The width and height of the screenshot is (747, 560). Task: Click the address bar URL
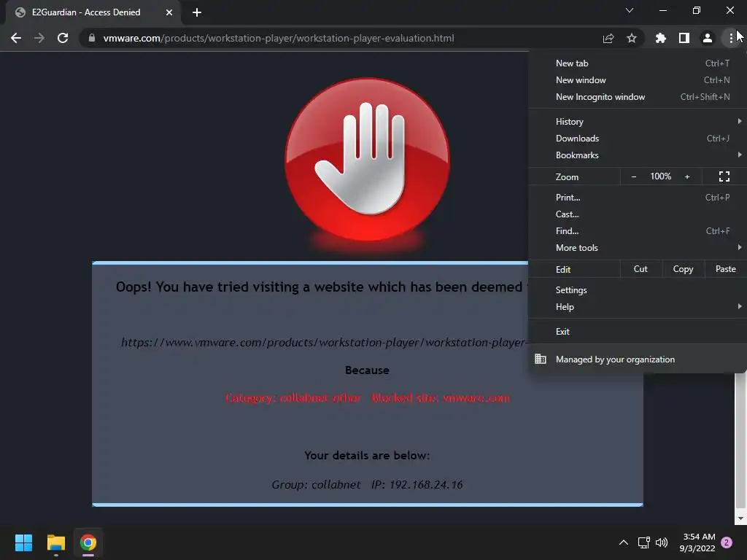278,38
